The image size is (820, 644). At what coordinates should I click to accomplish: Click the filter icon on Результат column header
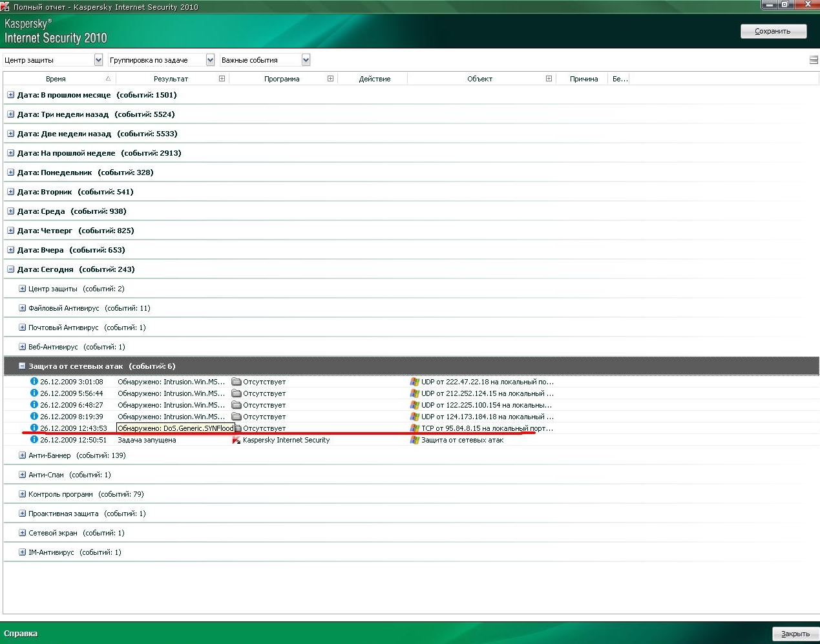pyautogui.click(x=222, y=79)
